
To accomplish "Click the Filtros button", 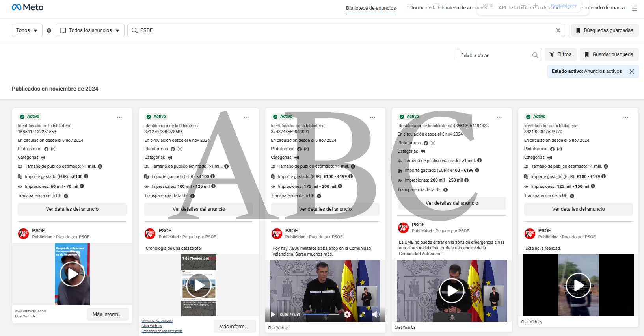I will pos(560,54).
